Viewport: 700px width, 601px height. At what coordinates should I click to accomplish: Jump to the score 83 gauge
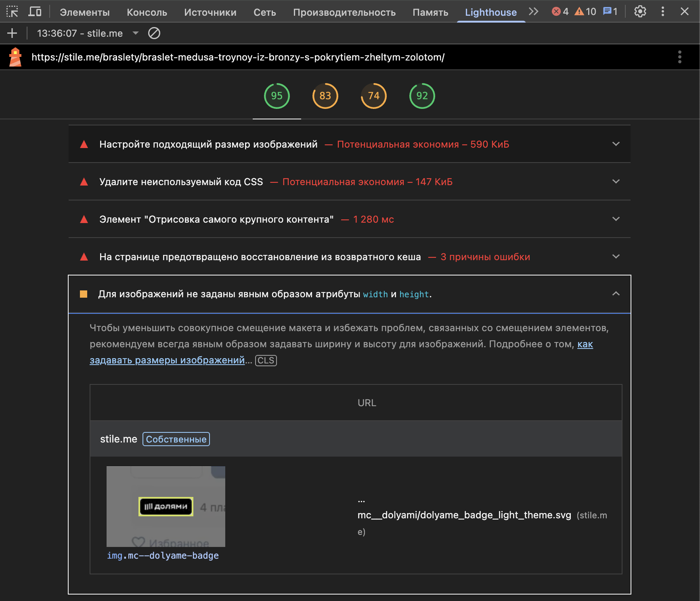tap(325, 96)
